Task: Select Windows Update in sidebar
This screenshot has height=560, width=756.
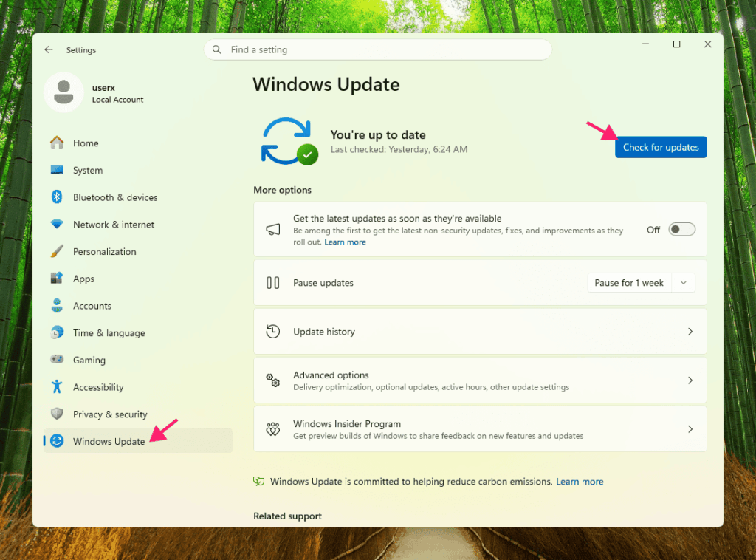Action: point(138,441)
